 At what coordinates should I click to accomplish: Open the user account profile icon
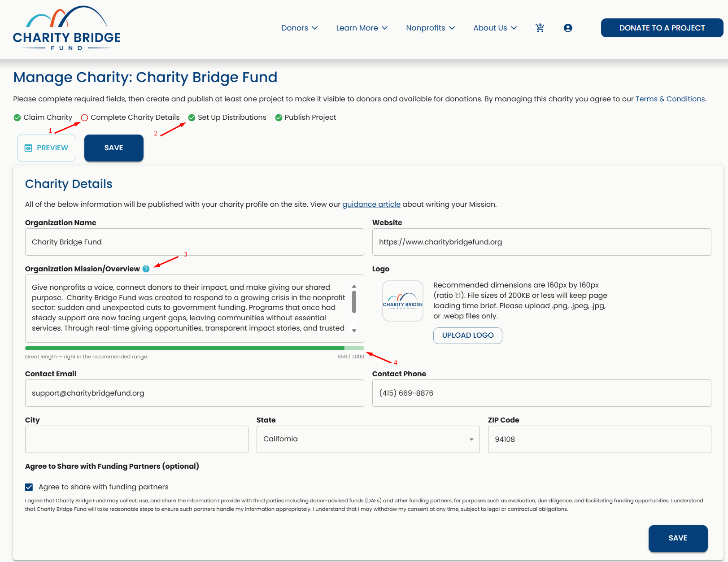pos(568,28)
